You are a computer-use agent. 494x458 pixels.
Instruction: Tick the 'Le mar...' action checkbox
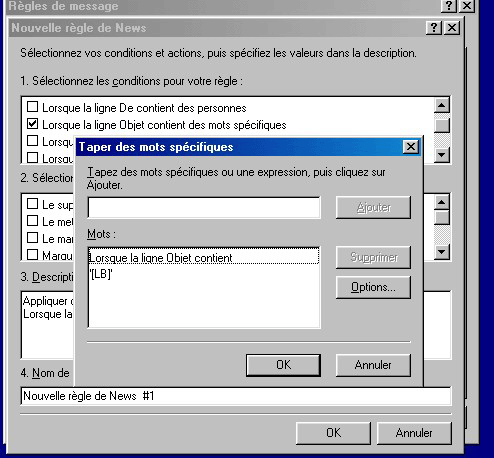coord(32,238)
